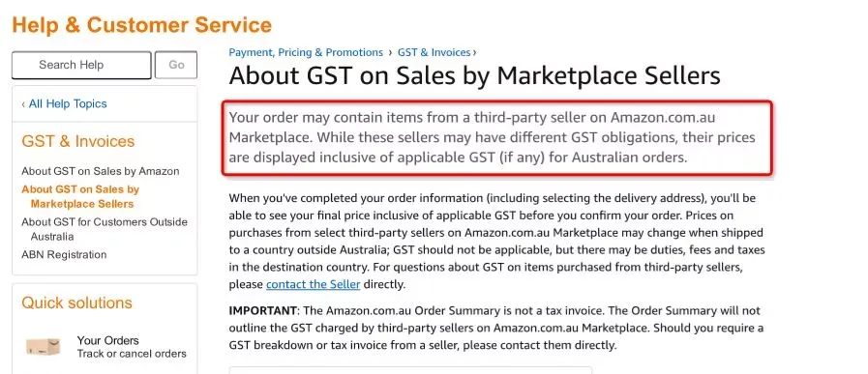868x374 pixels.
Task: Click the Go search button
Action: tap(176, 66)
